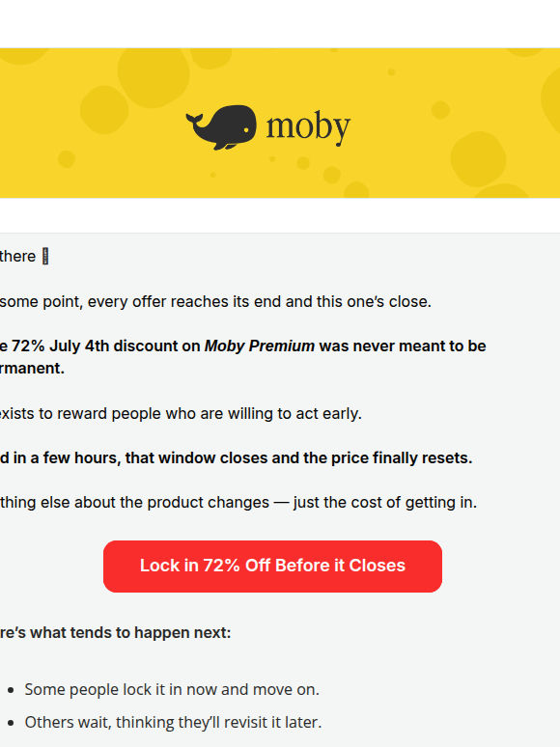
Task: Open the 'Lock in 72% Off Before it Closes' button
Action: [272, 566]
